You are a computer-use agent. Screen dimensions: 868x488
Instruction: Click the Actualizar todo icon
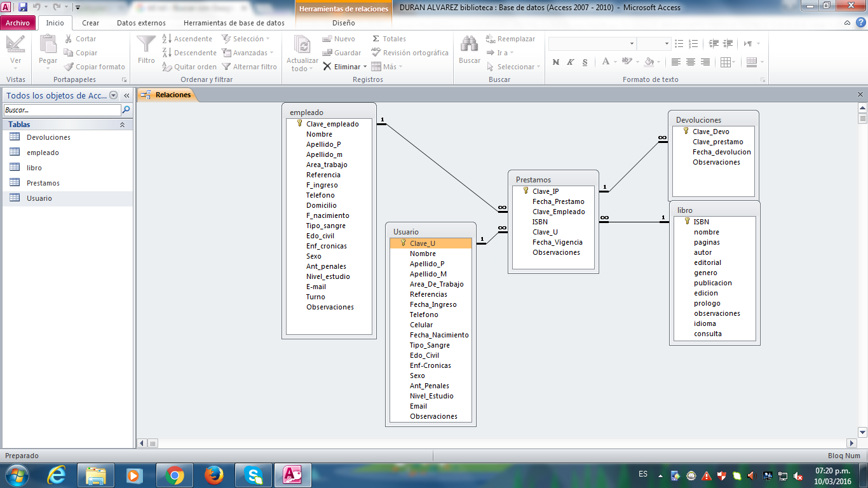pos(302,46)
